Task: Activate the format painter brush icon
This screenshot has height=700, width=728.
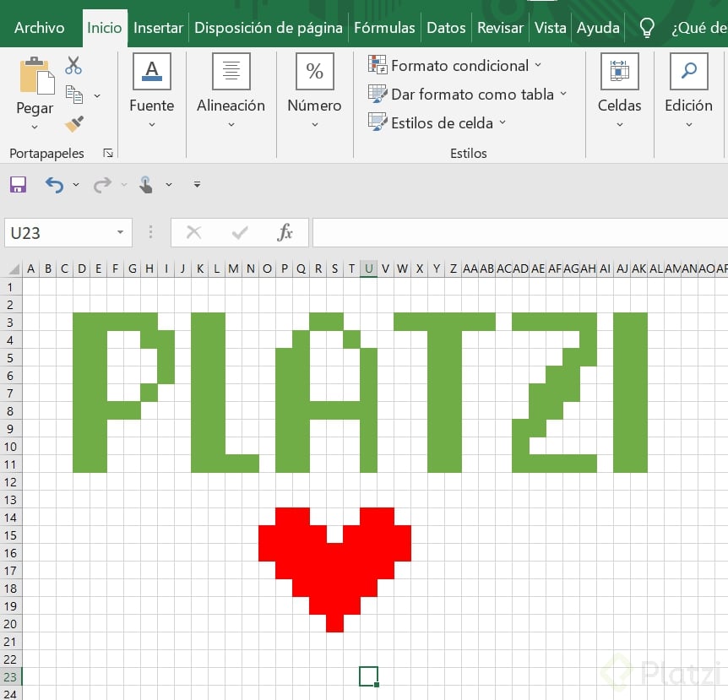Action: coord(74,124)
